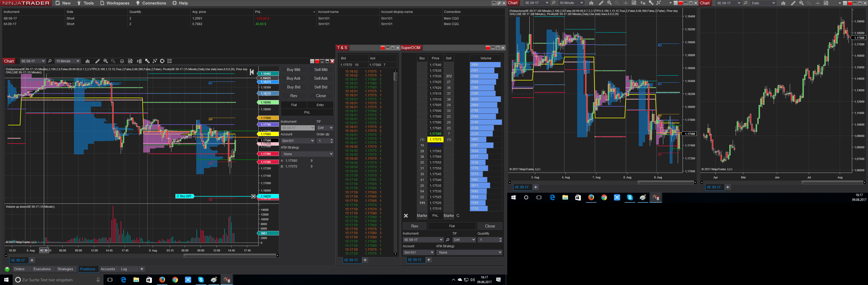Click the red link color square in SuperDOM title
Viewport: 868px width, 285px height.
point(488,48)
